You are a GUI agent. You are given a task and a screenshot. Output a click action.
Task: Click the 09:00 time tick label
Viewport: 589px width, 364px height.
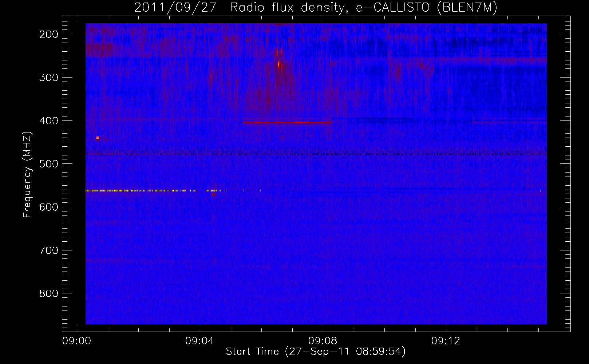pos(76,341)
